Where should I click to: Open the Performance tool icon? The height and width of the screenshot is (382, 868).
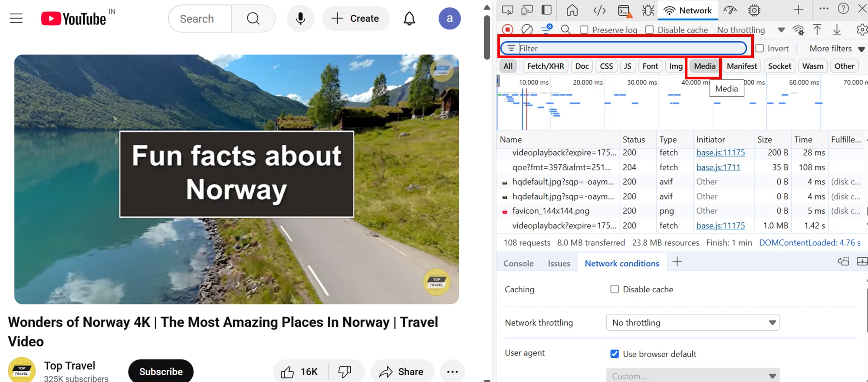730,10
